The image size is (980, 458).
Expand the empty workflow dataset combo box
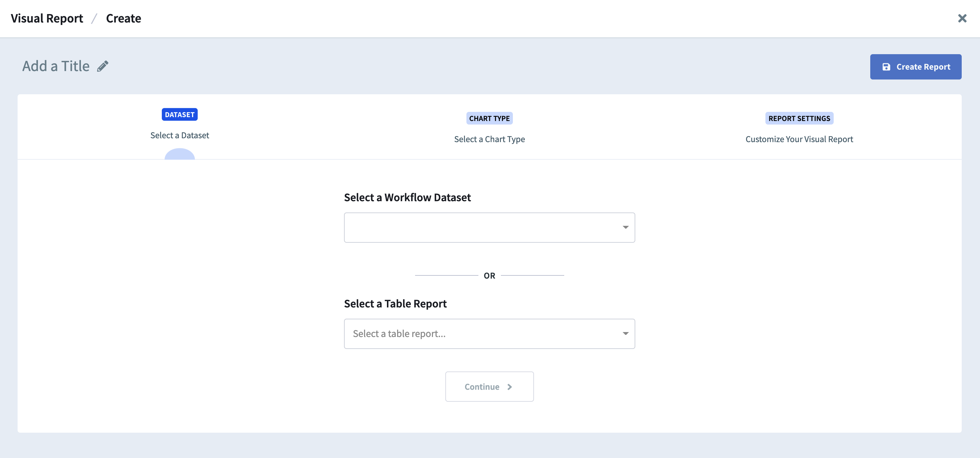tap(489, 227)
